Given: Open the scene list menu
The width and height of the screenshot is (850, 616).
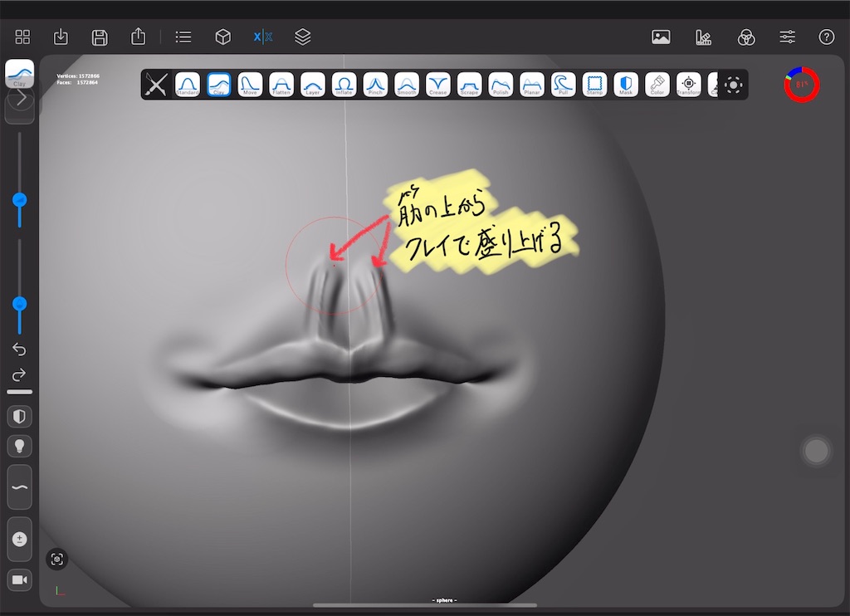Looking at the screenshot, I should point(183,37).
